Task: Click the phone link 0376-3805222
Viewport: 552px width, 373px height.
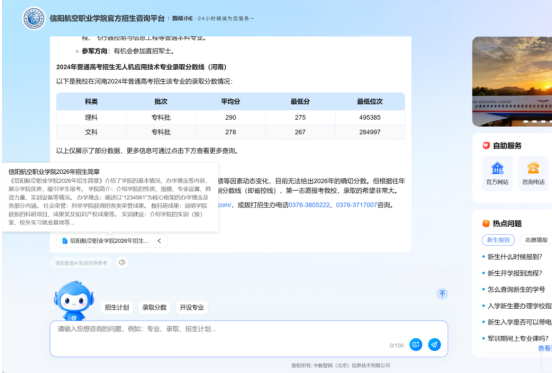Action: coord(309,205)
